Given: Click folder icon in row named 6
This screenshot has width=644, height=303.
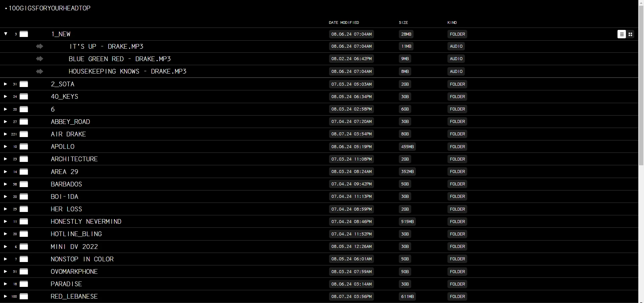Looking at the screenshot, I should pyautogui.click(x=24, y=109).
